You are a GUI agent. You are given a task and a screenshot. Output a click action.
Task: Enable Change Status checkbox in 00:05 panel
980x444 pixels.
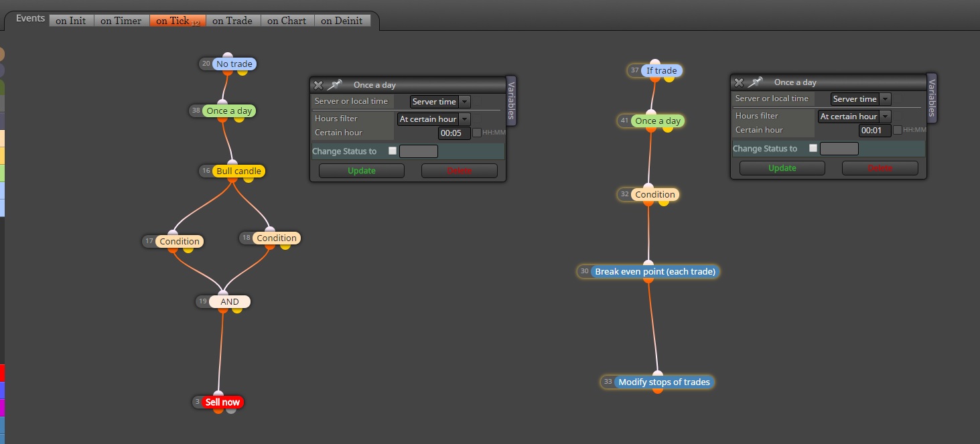tap(393, 151)
